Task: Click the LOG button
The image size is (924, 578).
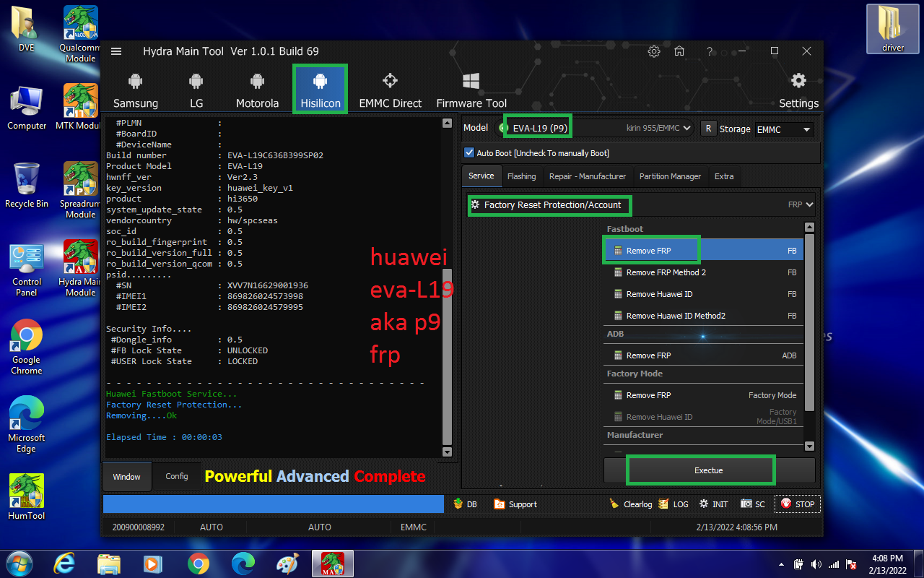Action: [674, 504]
